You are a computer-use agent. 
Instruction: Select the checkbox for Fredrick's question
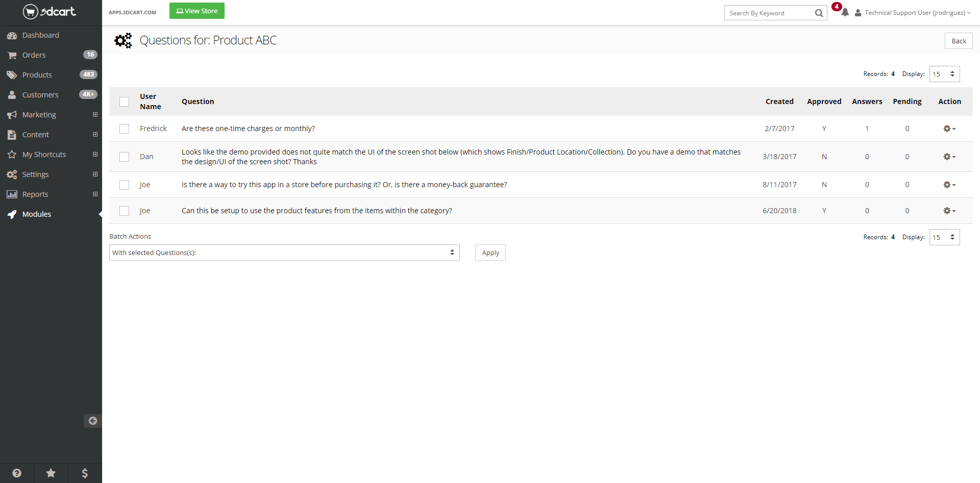pos(124,129)
